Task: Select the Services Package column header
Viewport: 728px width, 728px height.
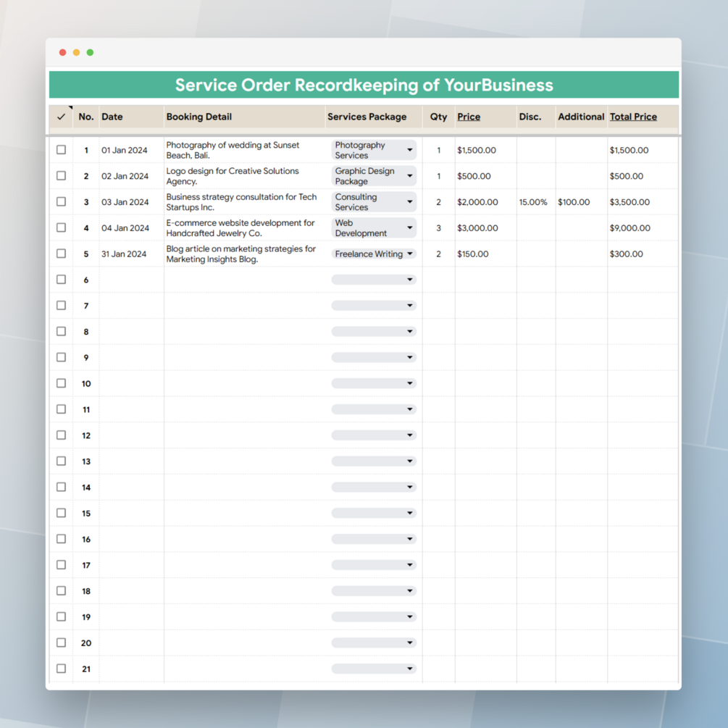Action: (367, 117)
